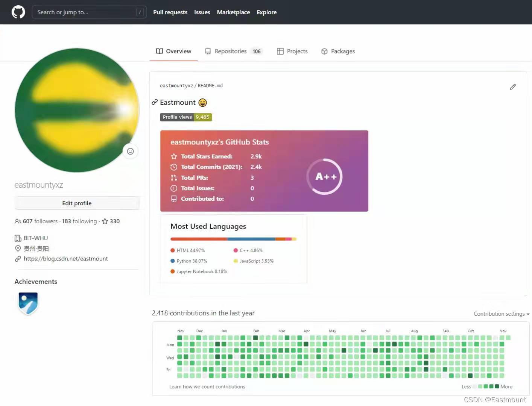Open the 607 followers link
532x406 pixels.
[40, 221]
